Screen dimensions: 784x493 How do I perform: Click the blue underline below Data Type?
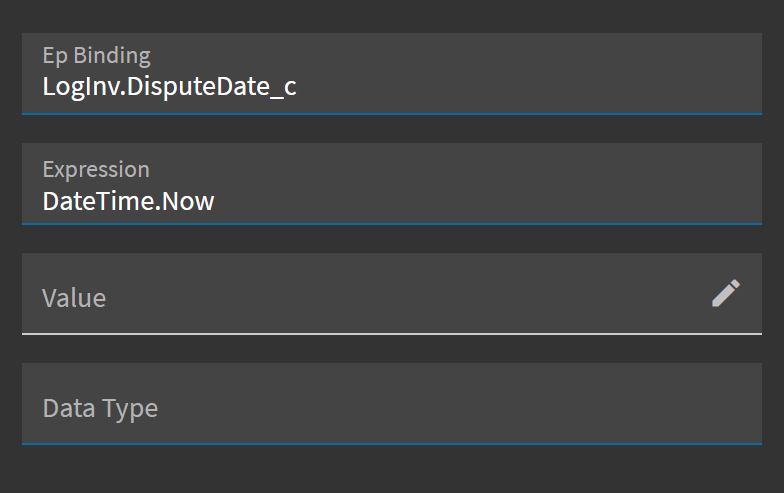(392, 444)
